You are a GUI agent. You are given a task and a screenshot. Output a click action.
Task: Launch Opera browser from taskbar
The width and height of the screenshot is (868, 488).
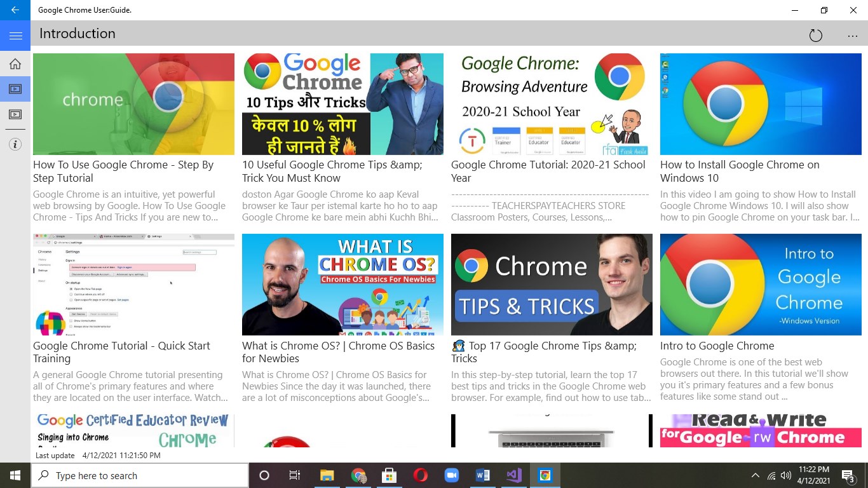(420, 475)
